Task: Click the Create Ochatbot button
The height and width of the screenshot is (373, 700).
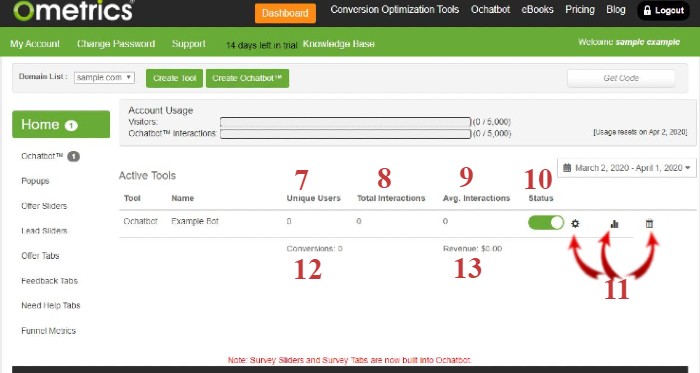Action: (247, 78)
